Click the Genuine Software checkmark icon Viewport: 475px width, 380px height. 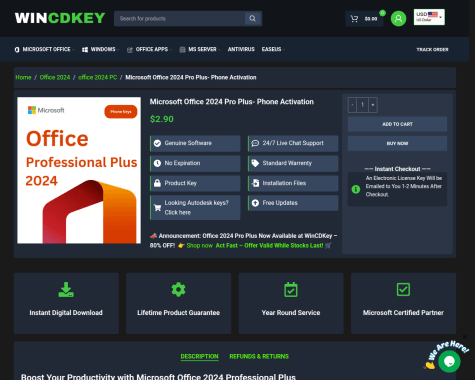pyautogui.click(x=157, y=143)
